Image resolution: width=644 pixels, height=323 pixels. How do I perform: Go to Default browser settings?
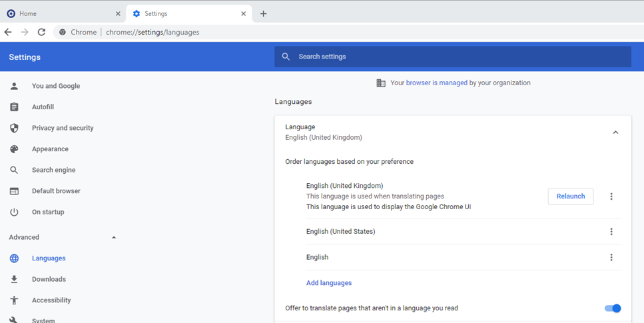(56, 190)
